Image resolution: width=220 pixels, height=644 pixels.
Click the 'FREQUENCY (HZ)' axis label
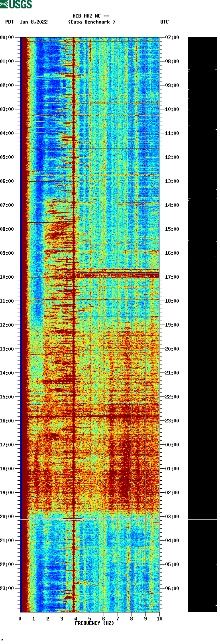(94, 623)
